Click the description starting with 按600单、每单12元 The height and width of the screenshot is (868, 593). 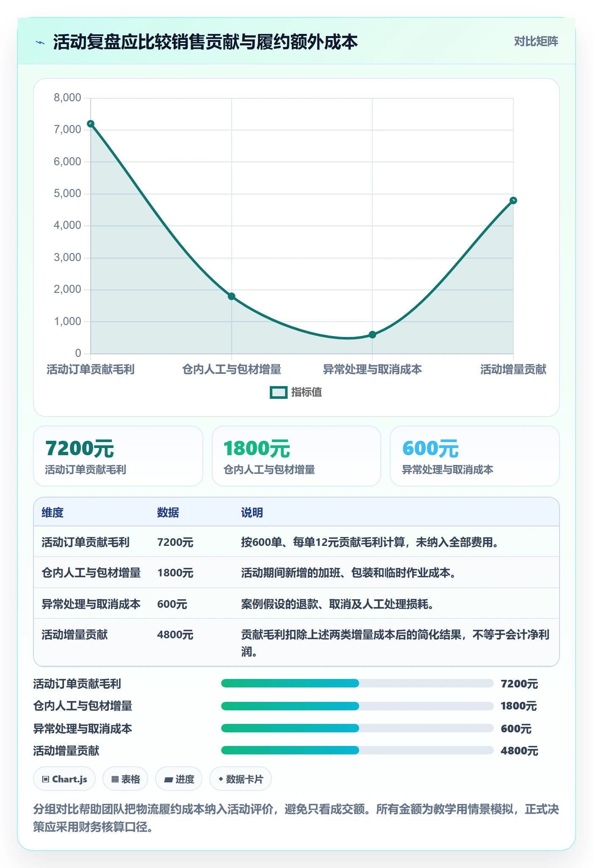click(x=370, y=542)
